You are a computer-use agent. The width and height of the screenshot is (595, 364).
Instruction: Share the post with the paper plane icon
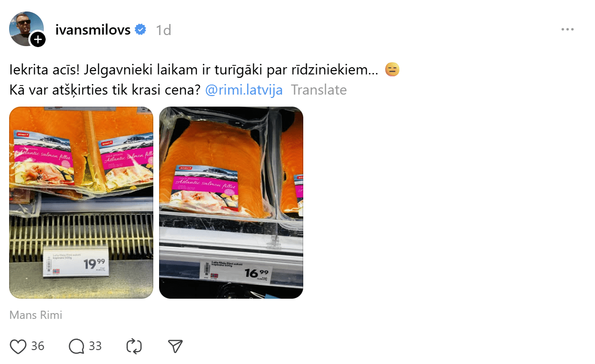coord(175,346)
